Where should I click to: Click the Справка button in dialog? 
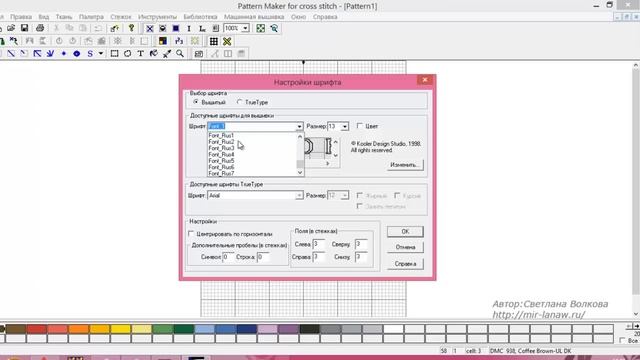(x=405, y=264)
